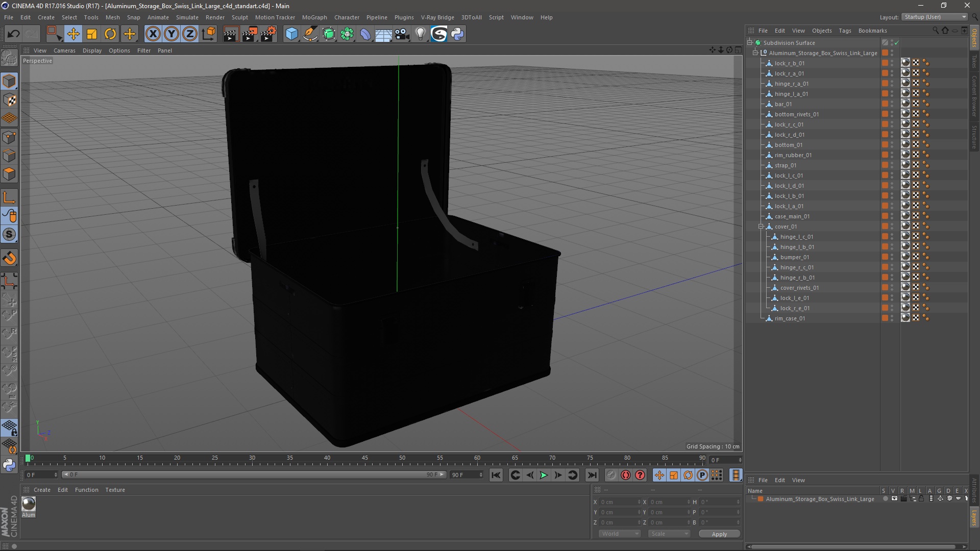Image resolution: width=980 pixels, height=551 pixels.
Task: Enable Polygons mode
Action: point(9,174)
